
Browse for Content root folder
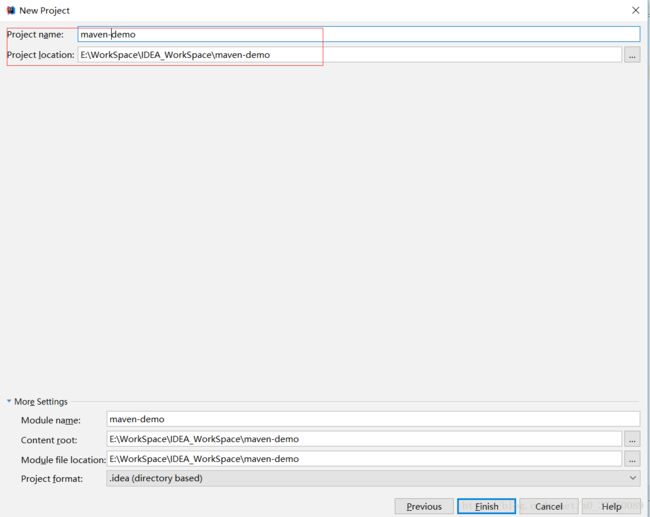click(632, 439)
